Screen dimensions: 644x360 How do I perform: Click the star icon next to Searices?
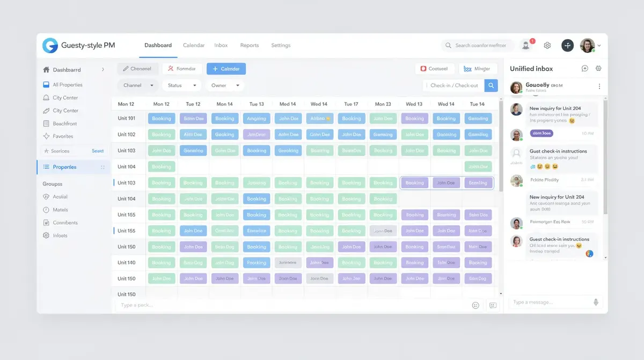pos(46,151)
